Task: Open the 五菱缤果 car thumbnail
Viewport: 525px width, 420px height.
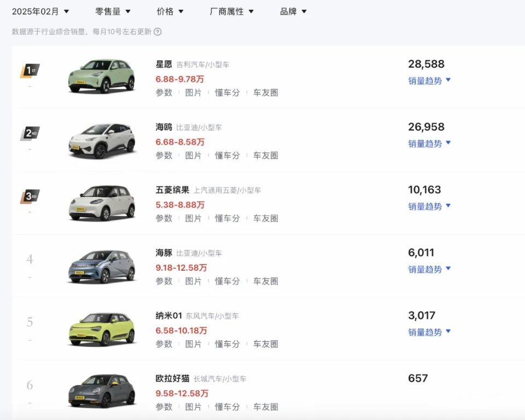Action: [102, 203]
